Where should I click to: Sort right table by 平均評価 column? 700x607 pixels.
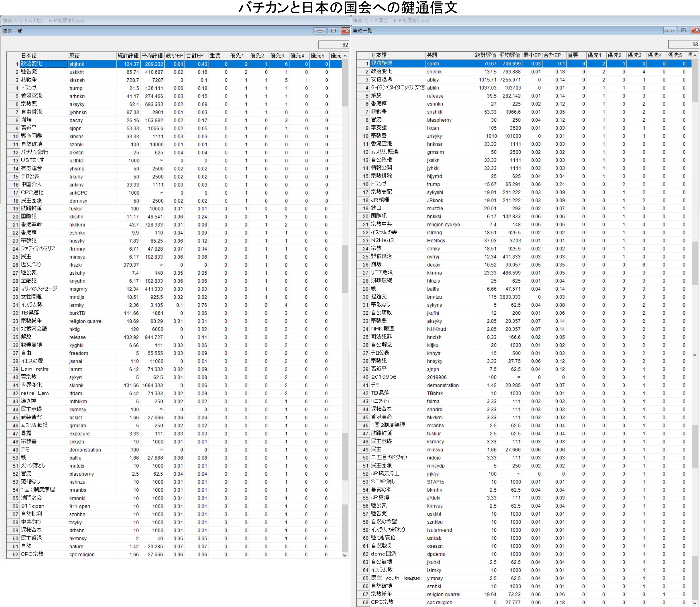[x=509, y=55]
